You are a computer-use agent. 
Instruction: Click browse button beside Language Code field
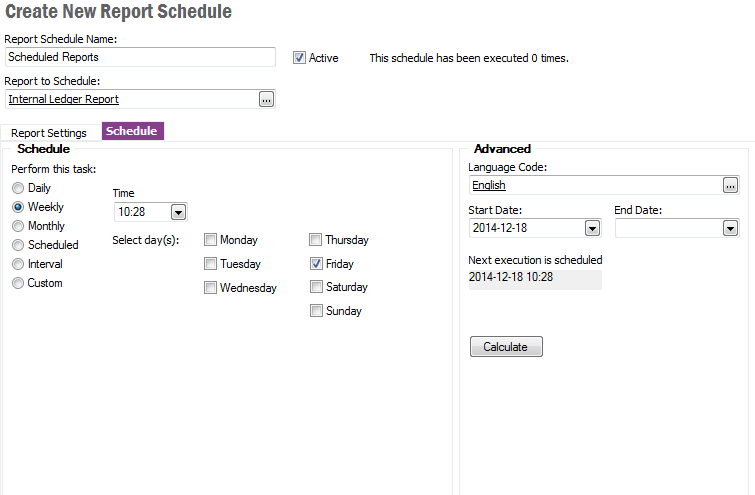click(731, 185)
